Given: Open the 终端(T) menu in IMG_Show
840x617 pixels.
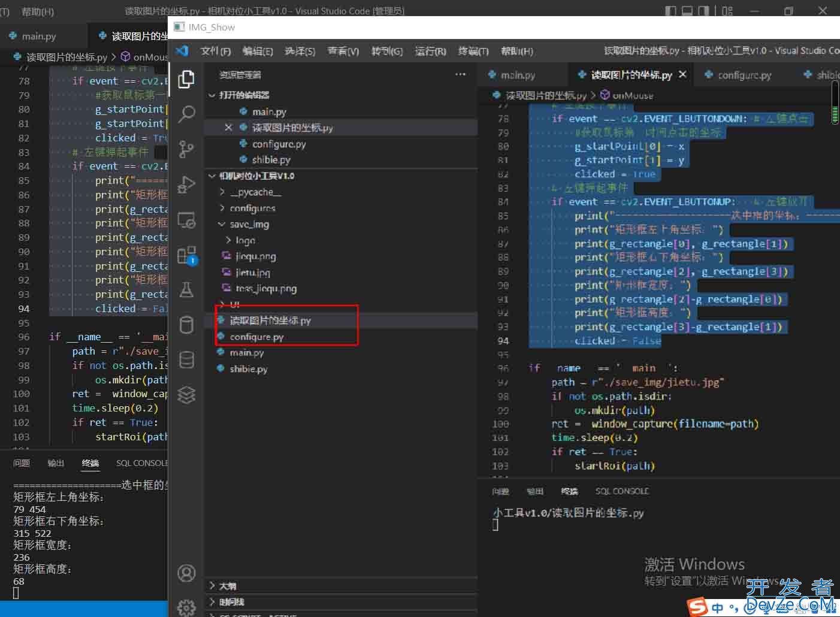Looking at the screenshot, I should coord(474,51).
